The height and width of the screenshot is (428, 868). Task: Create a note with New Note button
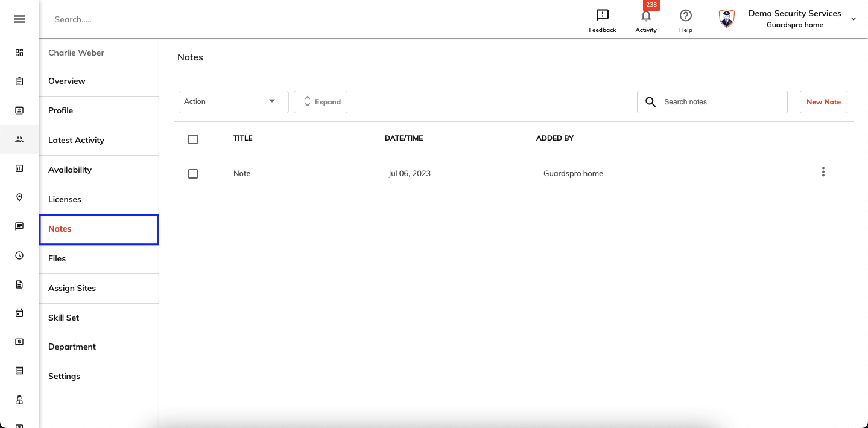(x=823, y=102)
